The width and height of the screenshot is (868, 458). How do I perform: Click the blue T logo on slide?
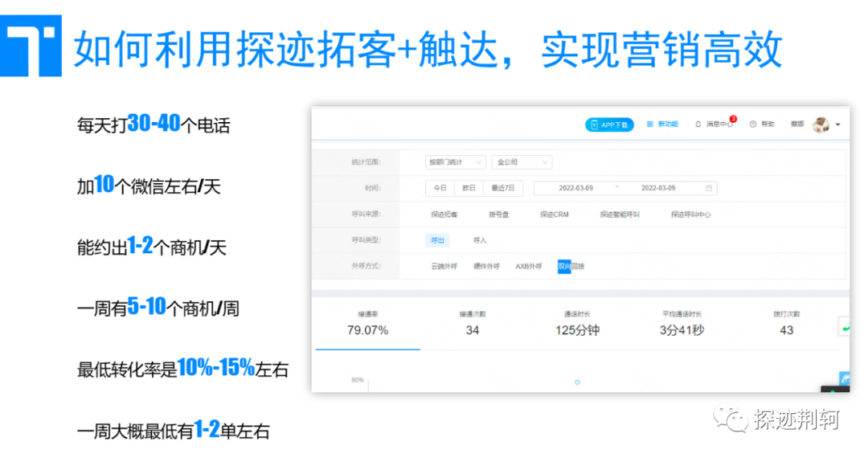[x=31, y=46]
